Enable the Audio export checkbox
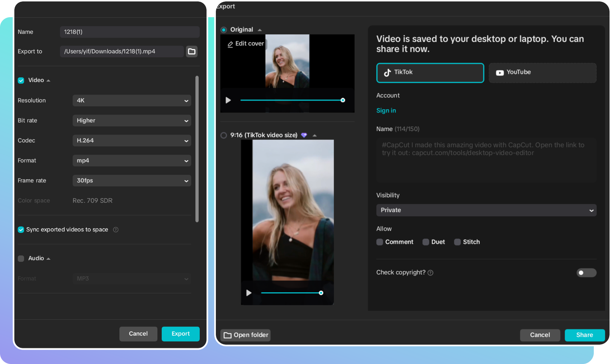The width and height of the screenshot is (611, 364). pos(21,258)
